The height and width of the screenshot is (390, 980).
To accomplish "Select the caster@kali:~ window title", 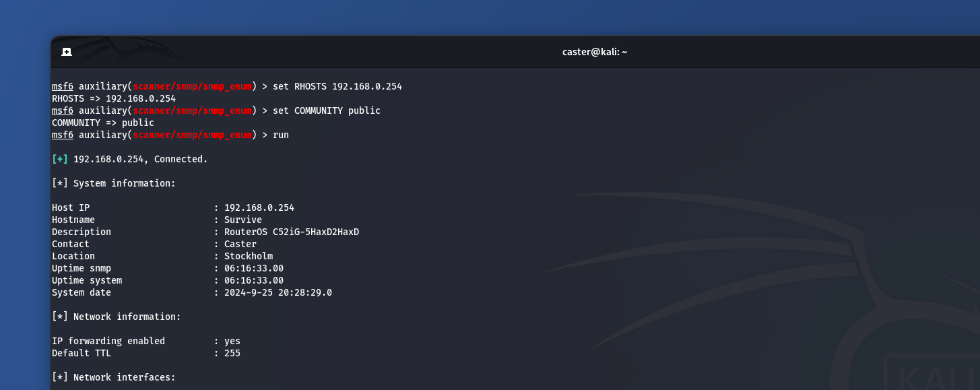I will (595, 51).
